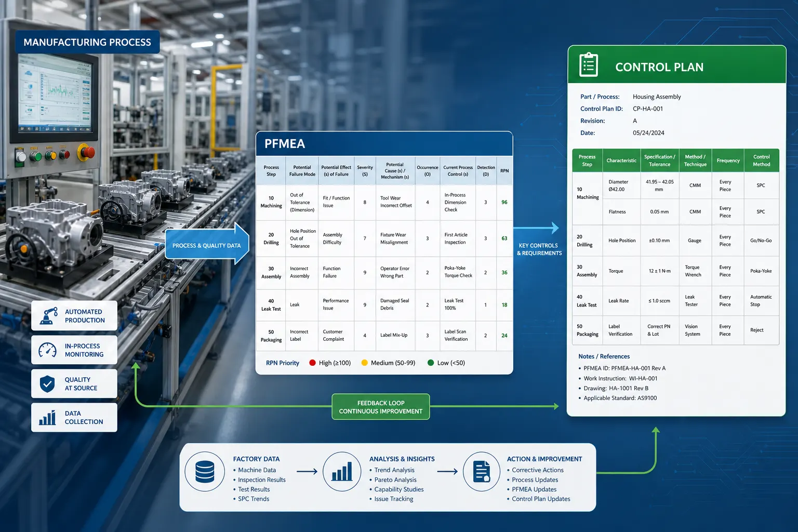Click the PFMEA Potential Failure Mode header
This screenshot has width=798, height=532.
(x=302, y=171)
